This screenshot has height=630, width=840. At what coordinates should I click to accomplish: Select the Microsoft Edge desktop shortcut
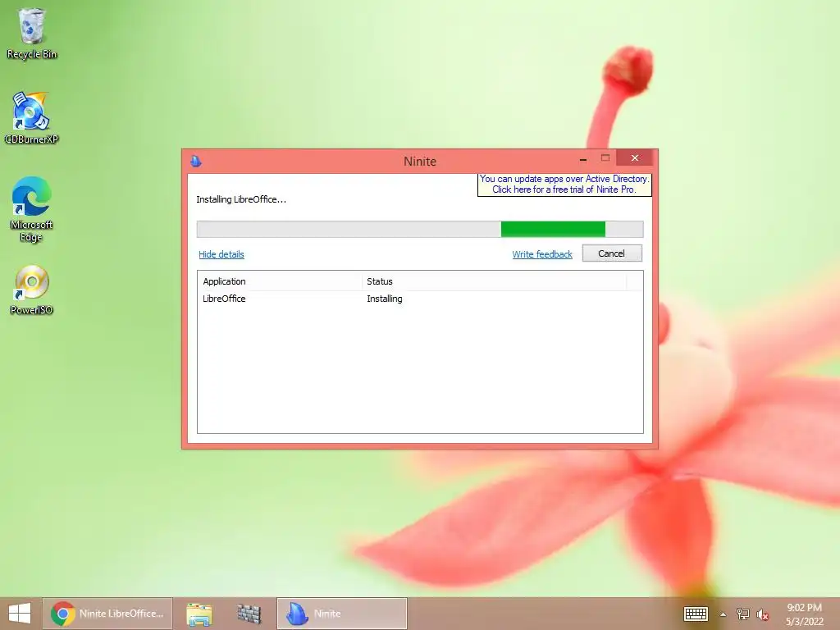[x=31, y=209]
